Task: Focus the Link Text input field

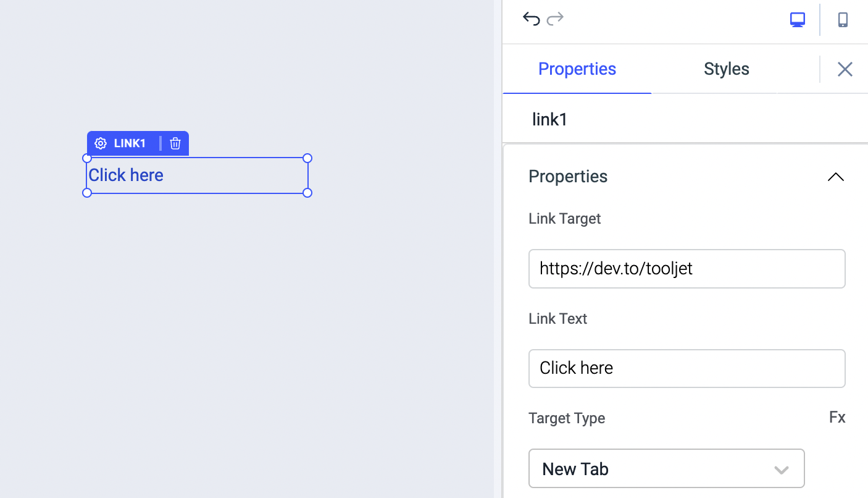Action: coord(686,368)
